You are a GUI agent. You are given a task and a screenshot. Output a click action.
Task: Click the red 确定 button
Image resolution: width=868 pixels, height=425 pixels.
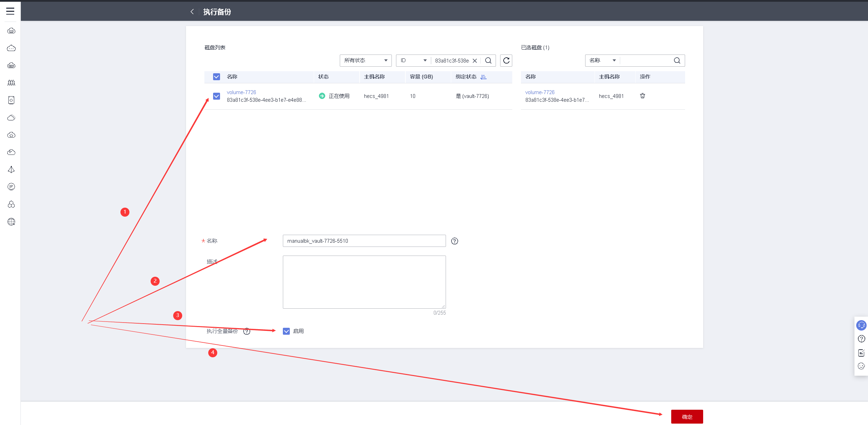coord(686,417)
